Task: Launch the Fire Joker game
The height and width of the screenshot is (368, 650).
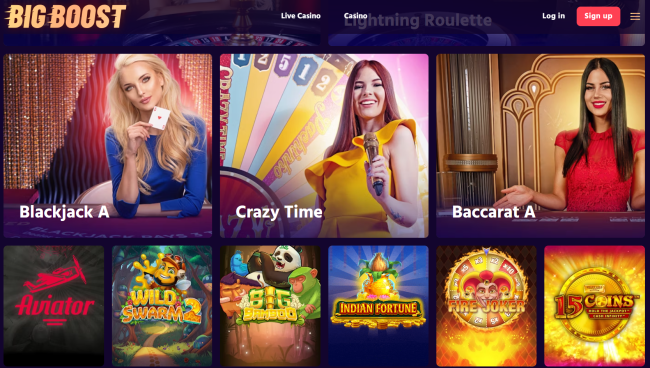Action: (x=486, y=306)
